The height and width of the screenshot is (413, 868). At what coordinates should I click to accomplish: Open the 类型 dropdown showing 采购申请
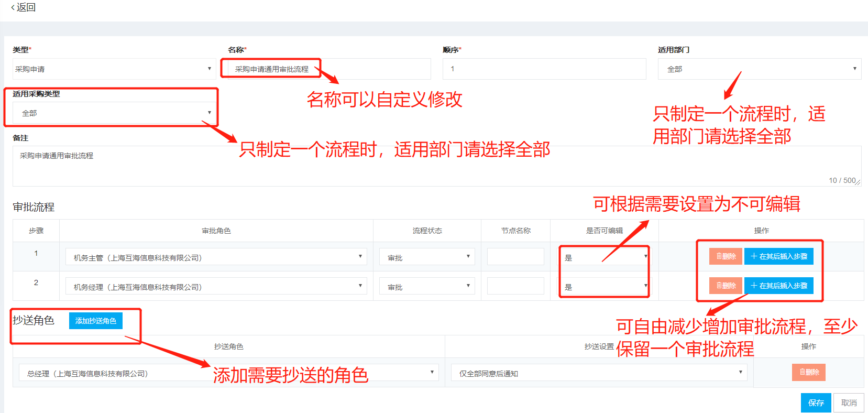114,69
